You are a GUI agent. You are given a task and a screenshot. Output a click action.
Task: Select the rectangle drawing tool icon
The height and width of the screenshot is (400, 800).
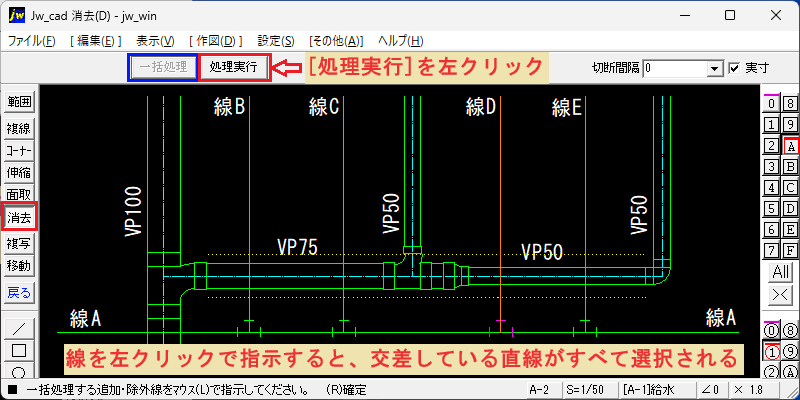click(19, 351)
